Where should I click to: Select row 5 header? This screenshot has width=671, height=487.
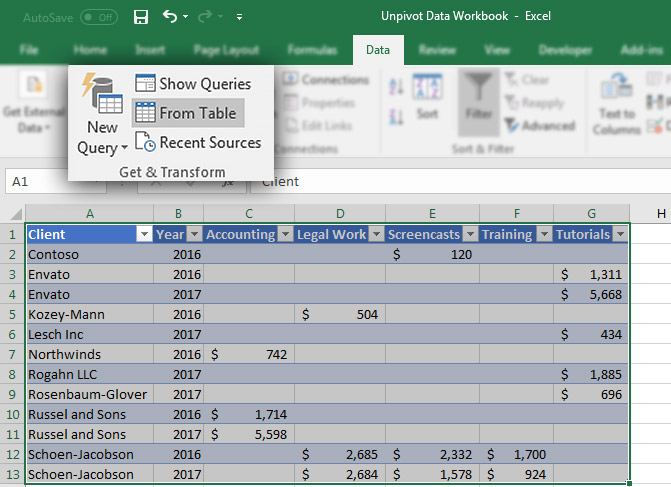(12, 315)
